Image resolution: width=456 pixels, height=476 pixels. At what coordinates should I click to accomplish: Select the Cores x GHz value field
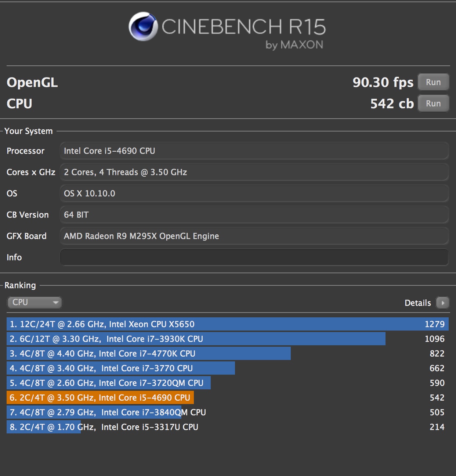point(254,172)
